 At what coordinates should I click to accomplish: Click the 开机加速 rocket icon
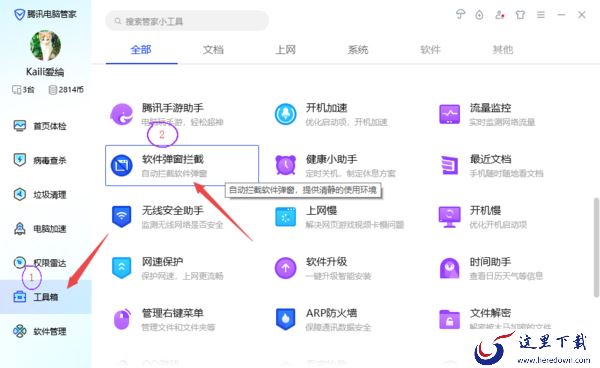click(x=285, y=114)
